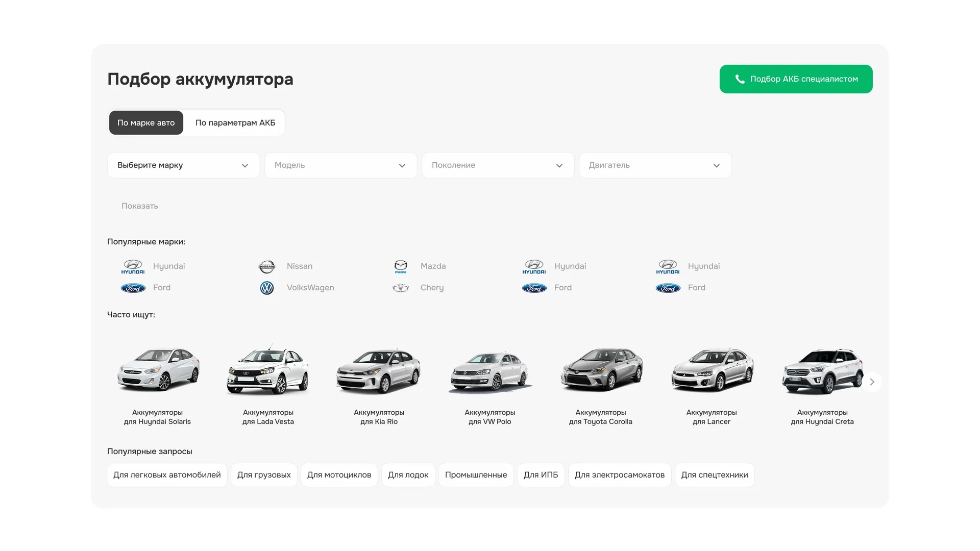Select the Промышленные chip
The height and width of the screenshot is (551, 980).
point(476,475)
